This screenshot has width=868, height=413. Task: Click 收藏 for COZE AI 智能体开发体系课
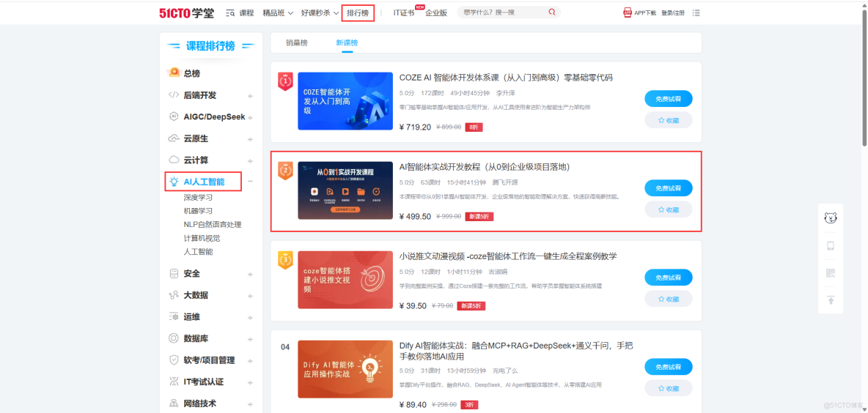668,120
